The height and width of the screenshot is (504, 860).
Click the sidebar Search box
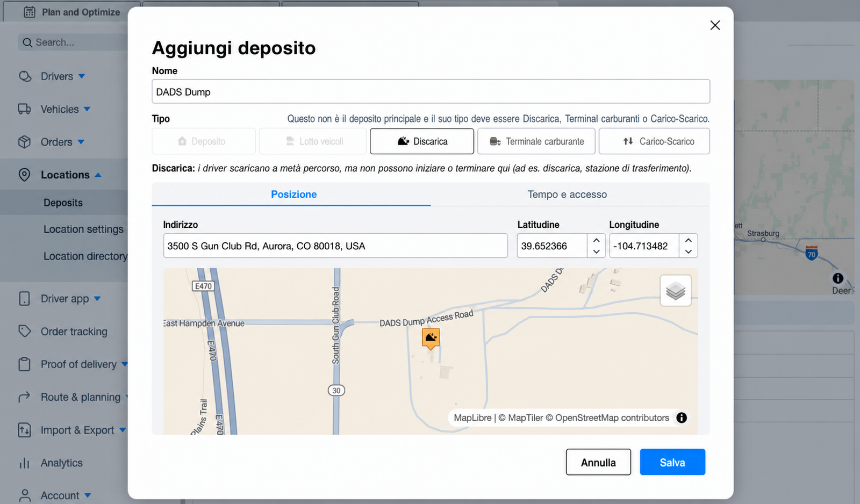[x=73, y=42]
